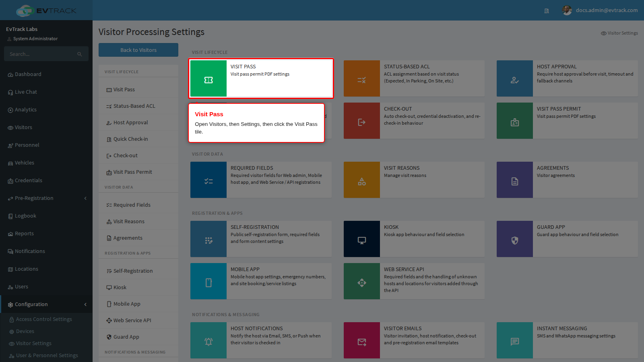Open the Mobile App tile icon
Viewport: 644px width, 362px height.
click(208, 281)
